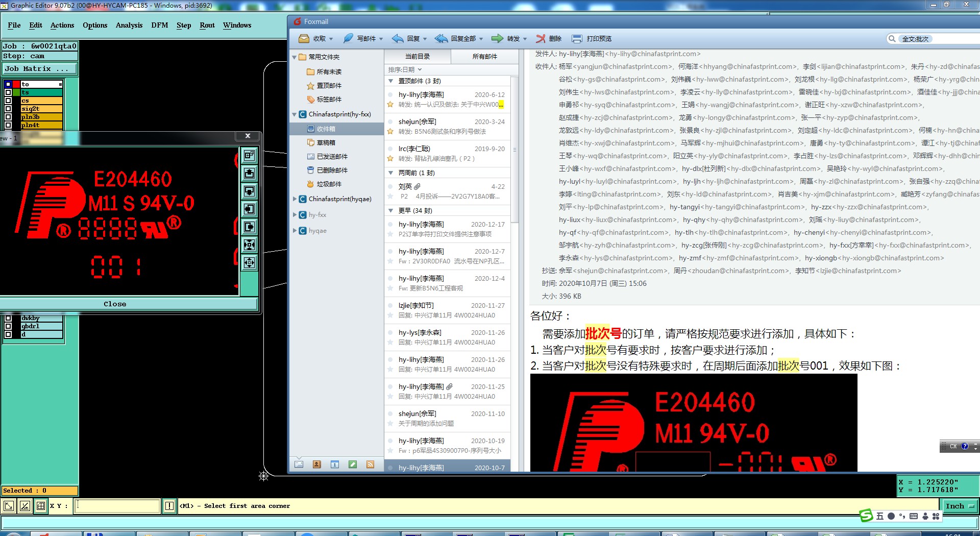The image size is (980, 536).
Task: Click the pan right icon in zoom popup
Action: [x=249, y=227]
